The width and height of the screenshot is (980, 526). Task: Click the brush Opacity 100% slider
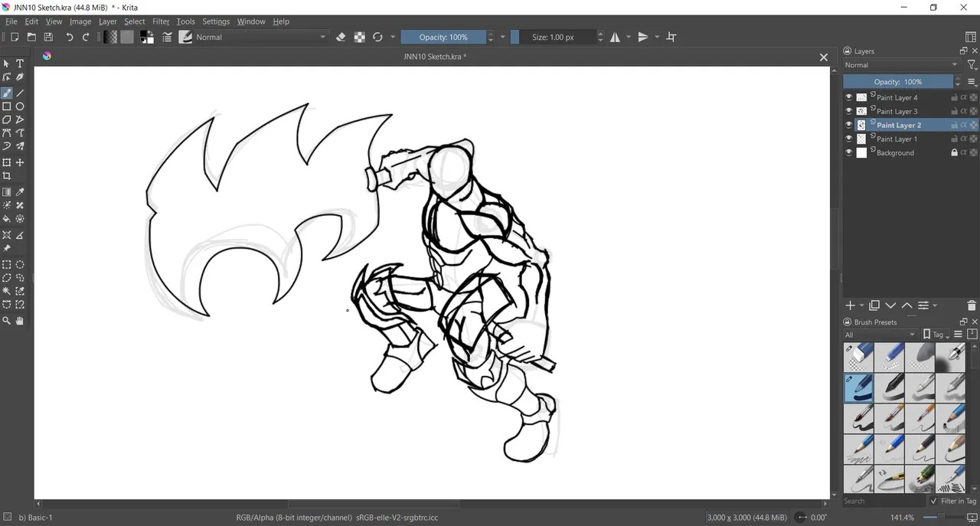point(443,37)
